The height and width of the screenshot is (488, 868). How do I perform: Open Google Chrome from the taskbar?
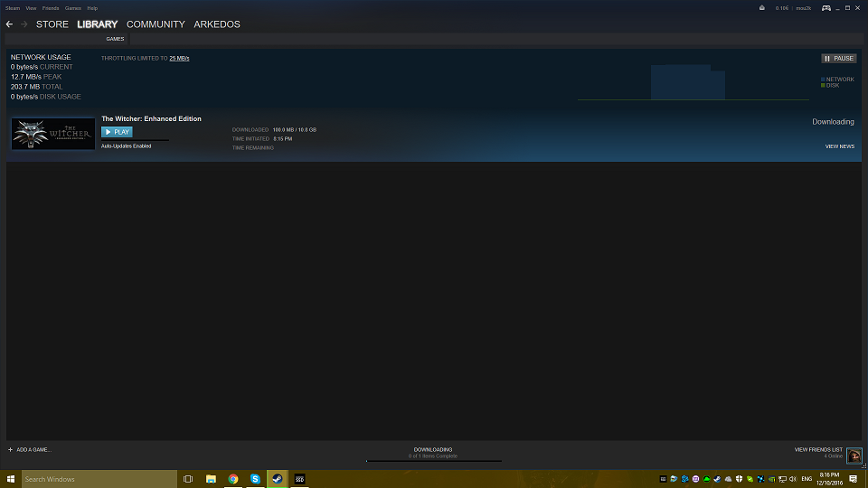click(x=233, y=479)
